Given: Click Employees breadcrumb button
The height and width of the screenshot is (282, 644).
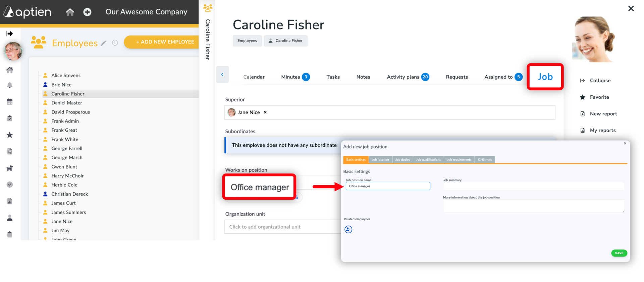Looking at the screenshot, I should pyautogui.click(x=247, y=41).
